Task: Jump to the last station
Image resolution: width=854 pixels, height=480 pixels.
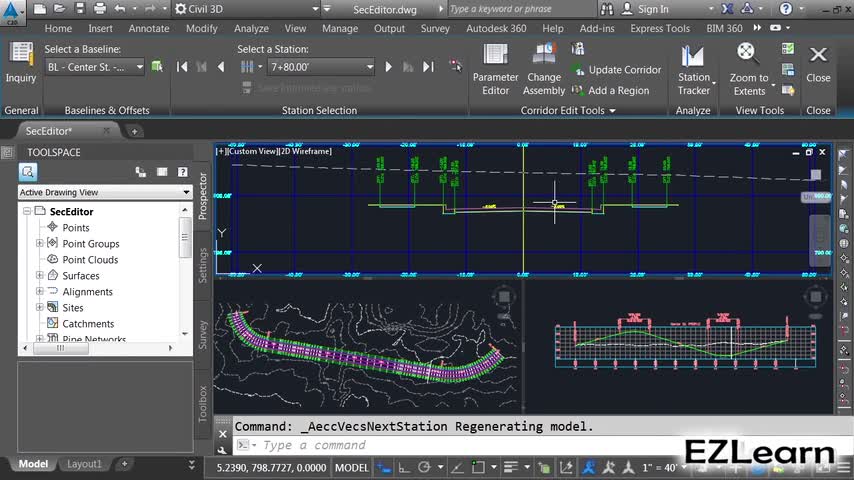Action: [x=428, y=67]
